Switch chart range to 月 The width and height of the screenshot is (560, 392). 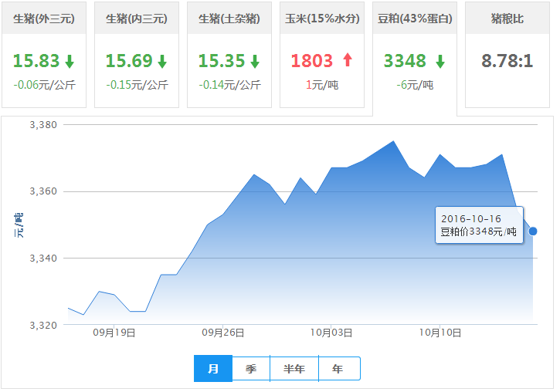[x=213, y=368]
